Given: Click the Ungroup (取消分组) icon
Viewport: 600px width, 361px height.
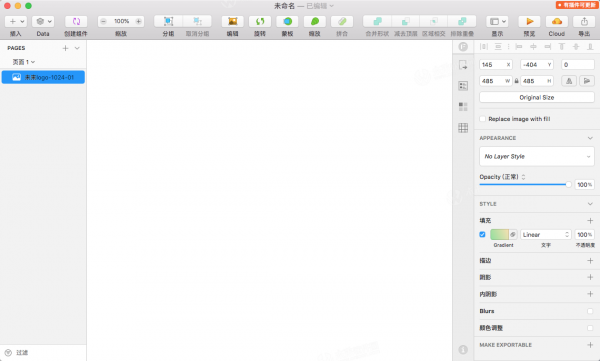Looking at the screenshot, I should tap(197, 21).
